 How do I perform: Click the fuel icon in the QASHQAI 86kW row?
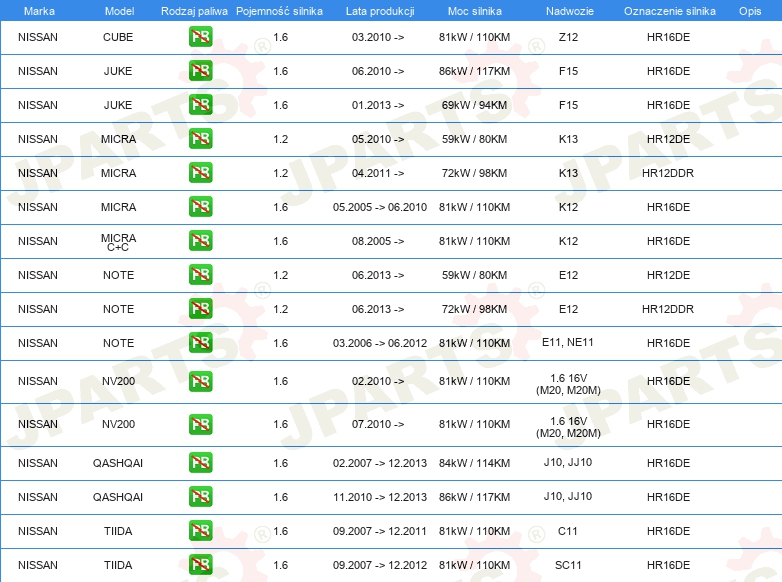click(200, 496)
